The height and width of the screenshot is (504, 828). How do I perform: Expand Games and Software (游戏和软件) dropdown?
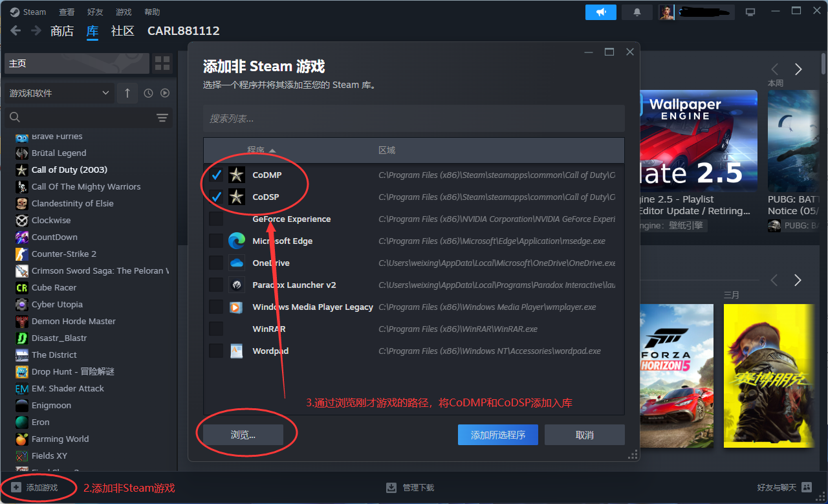[60, 93]
